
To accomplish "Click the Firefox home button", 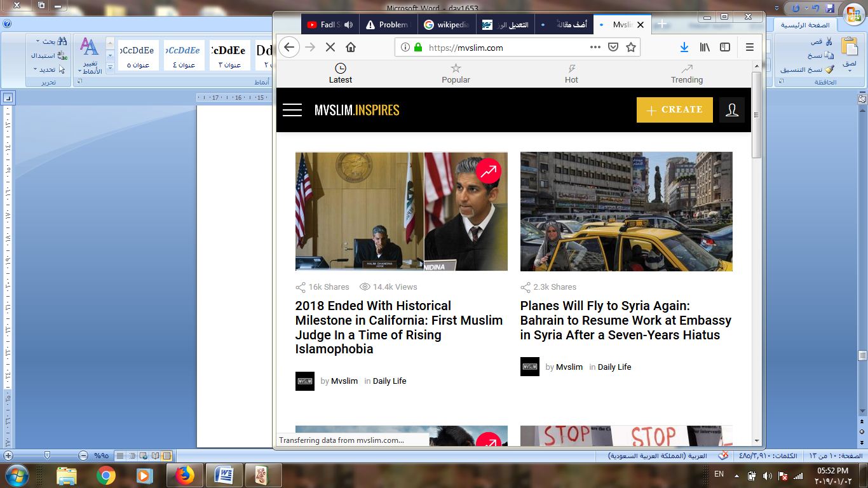I will pos(351,48).
